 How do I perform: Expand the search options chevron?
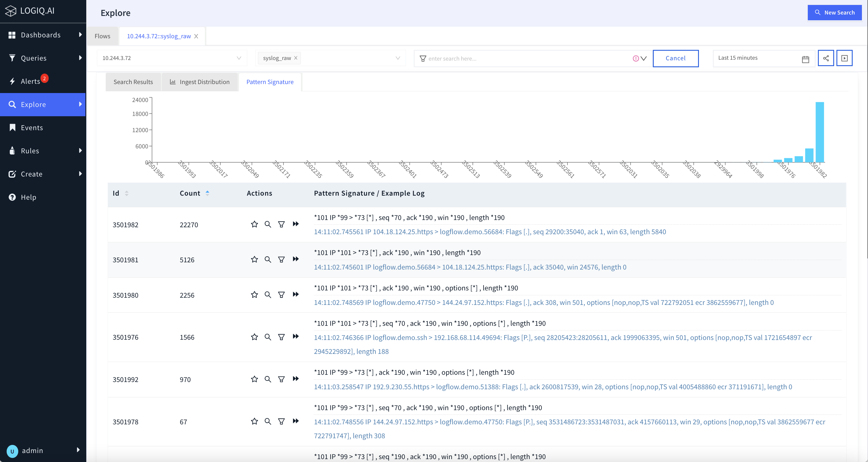(x=644, y=58)
